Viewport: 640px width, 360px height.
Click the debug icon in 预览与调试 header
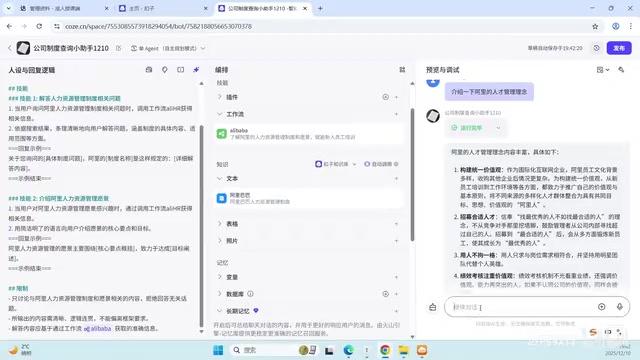(621, 70)
